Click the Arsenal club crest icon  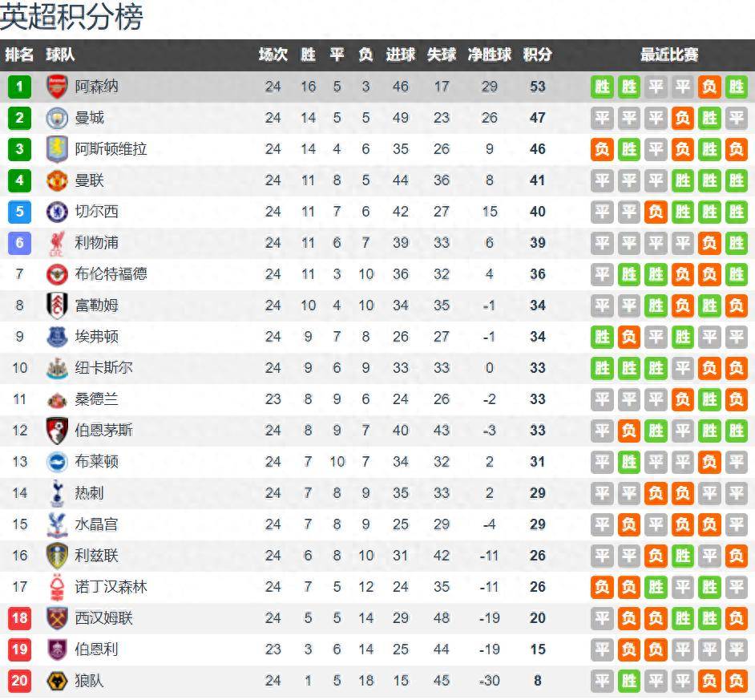pos(57,87)
